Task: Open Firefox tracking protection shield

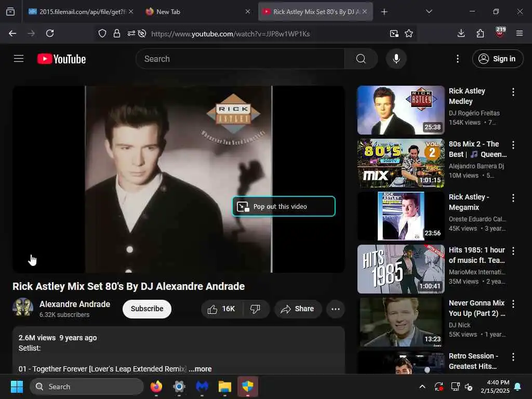Action: click(x=102, y=33)
